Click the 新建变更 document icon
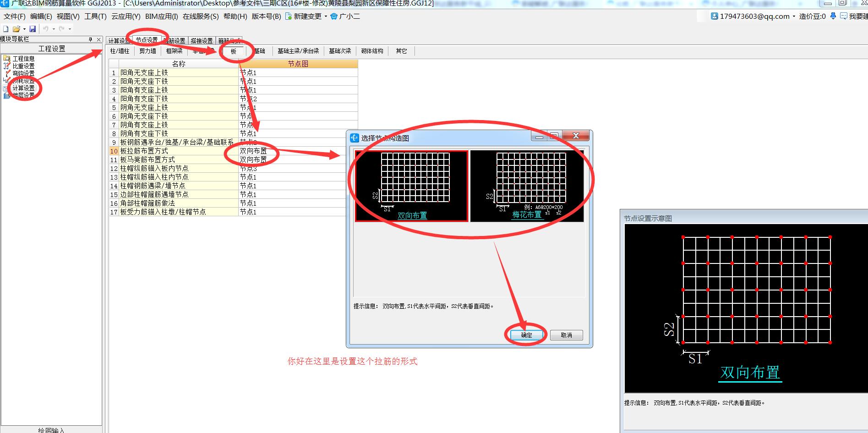The image size is (868, 433). click(x=289, y=16)
